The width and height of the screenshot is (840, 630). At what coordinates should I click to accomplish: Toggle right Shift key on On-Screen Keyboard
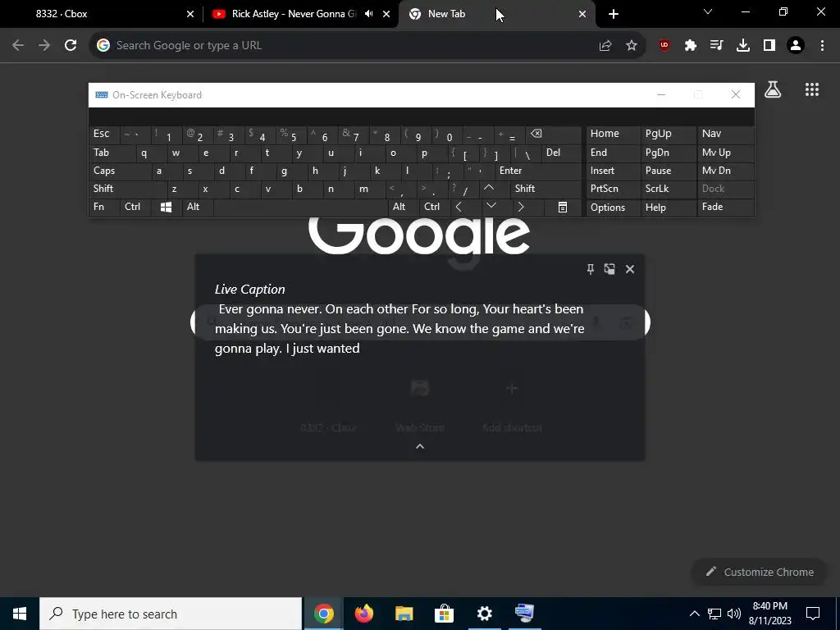[546, 189]
